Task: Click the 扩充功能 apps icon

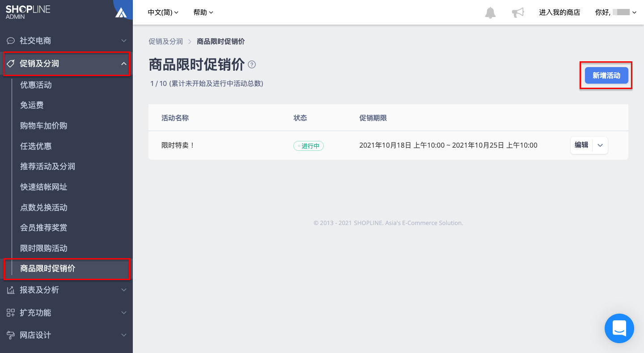Action: tap(11, 313)
